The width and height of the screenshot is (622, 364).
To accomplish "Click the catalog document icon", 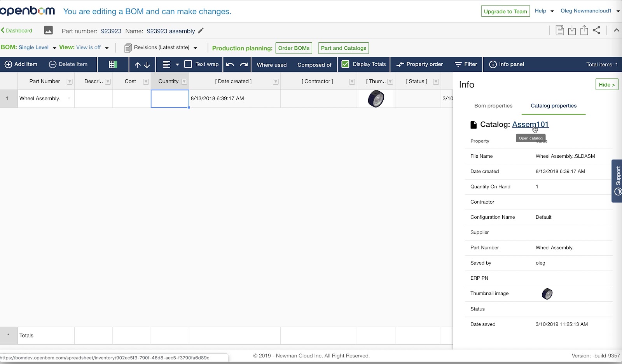I will pyautogui.click(x=473, y=125).
